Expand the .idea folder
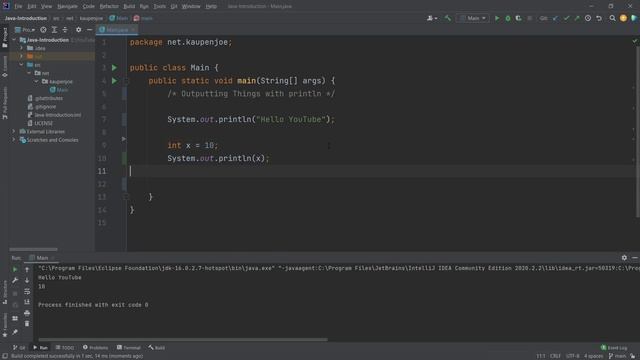Screen dimensions: 640x360 pos(22,48)
